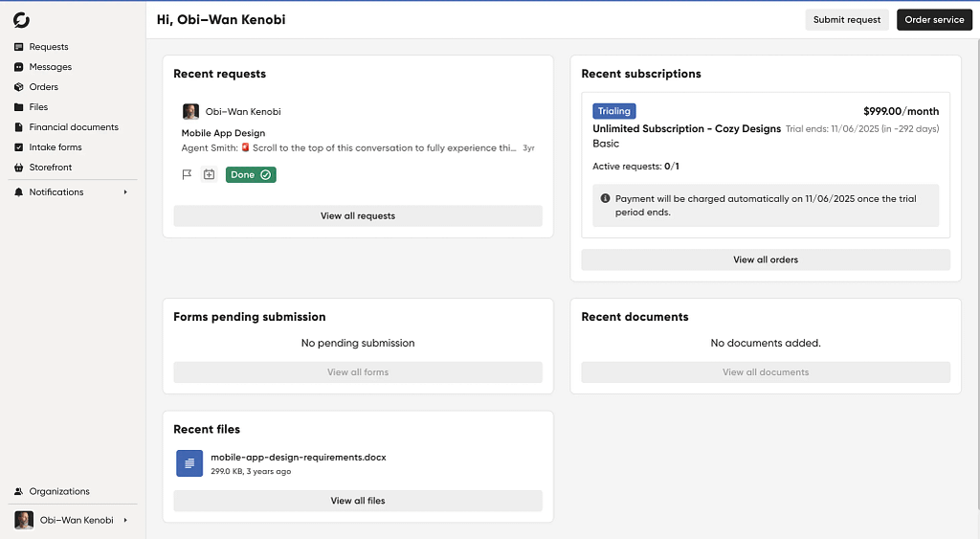Click View all orders
Image resolution: width=980 pixels, height=539 pixels.
click(x=766, y=259)
